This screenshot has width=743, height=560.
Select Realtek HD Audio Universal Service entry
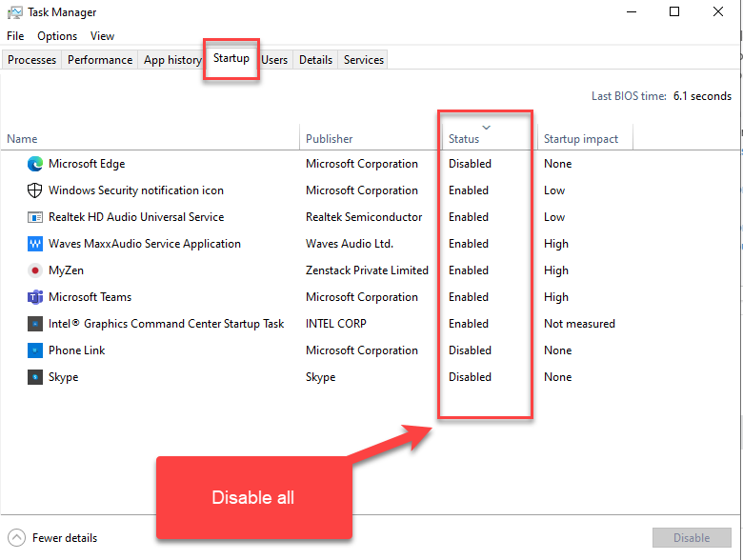[136, 217]
